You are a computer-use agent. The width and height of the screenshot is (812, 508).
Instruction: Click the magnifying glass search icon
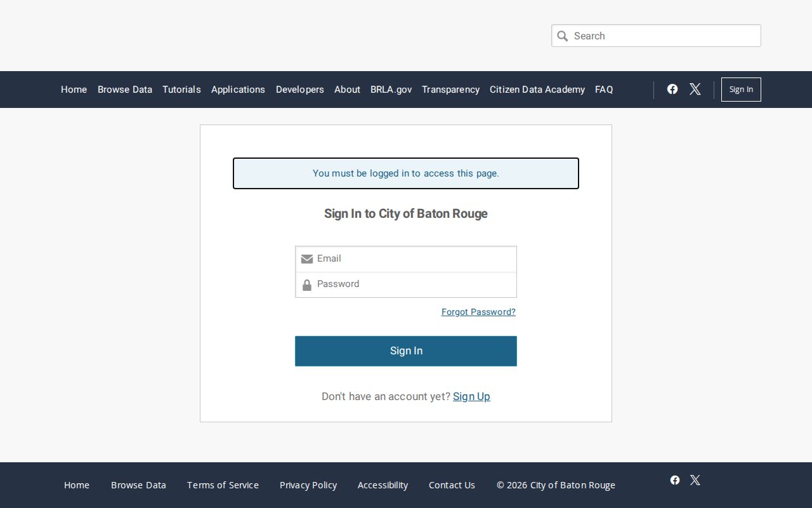click(x=563, y=36)
